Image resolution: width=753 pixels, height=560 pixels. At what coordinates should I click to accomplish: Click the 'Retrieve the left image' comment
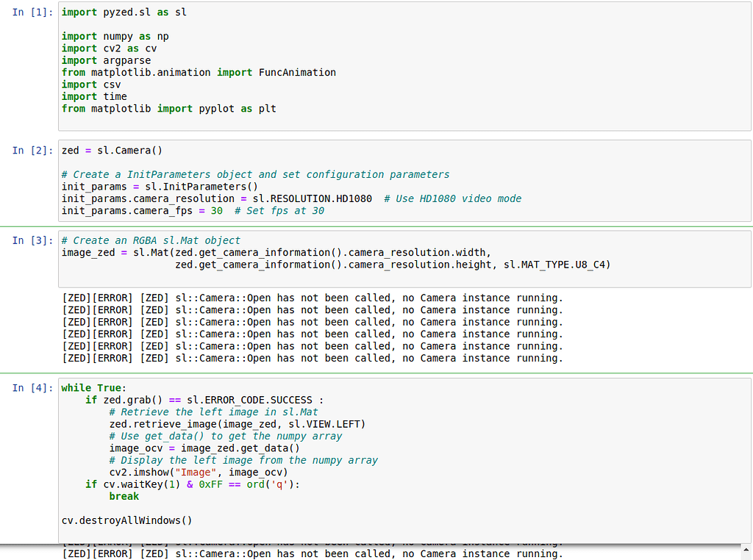tap(214, 412)
